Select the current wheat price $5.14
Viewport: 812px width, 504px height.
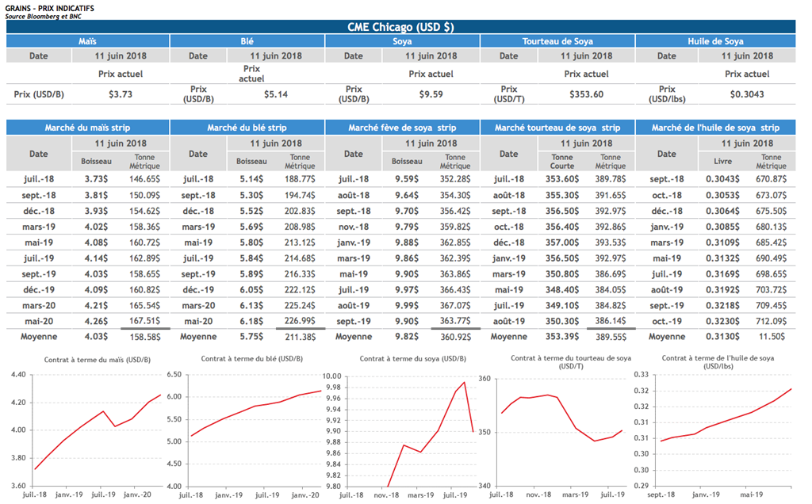coord(275,94)
